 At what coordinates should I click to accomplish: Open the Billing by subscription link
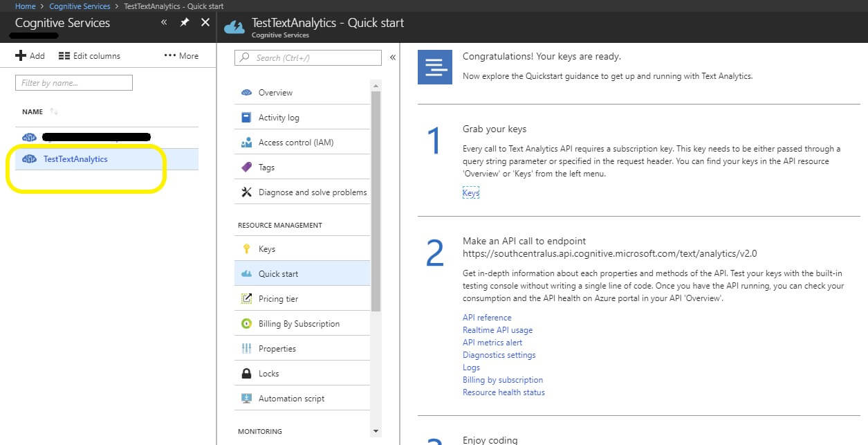click(503, 380)
